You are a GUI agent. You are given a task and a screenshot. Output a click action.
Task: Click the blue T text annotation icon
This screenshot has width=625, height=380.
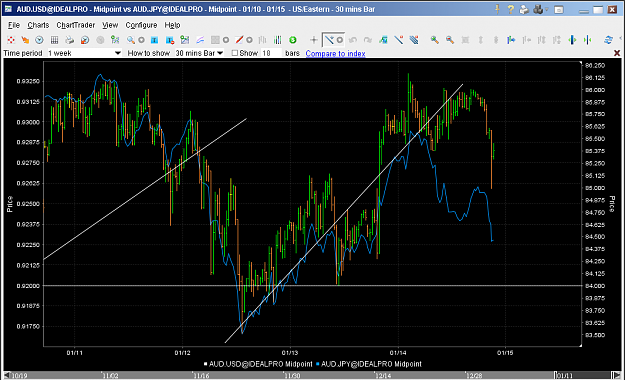tap(155, 40)
